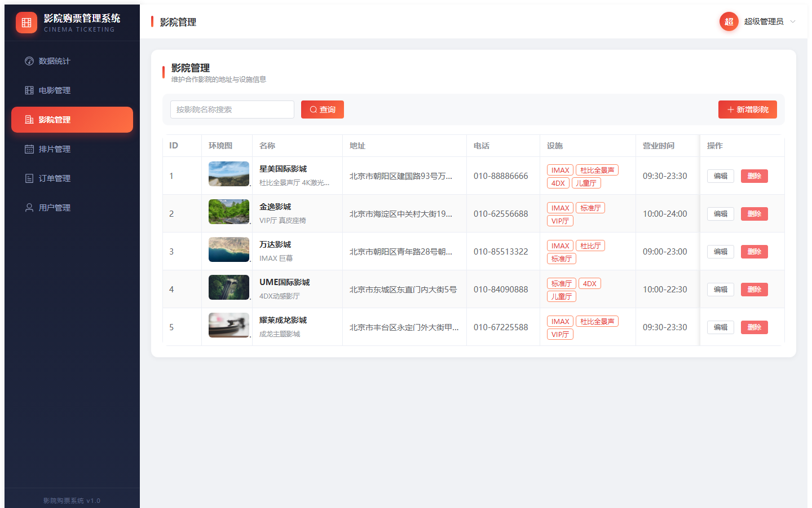The width and height of the screenshot is (812, 508).
Task: Click the 超 user avatar
Action: tap(729, 21)
